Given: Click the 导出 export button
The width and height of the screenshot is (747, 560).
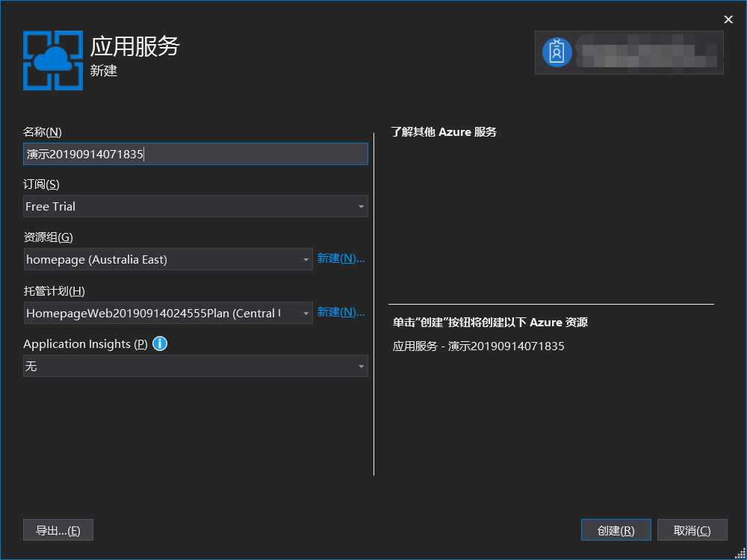Looking at the screenshot, I should (58, 530).
